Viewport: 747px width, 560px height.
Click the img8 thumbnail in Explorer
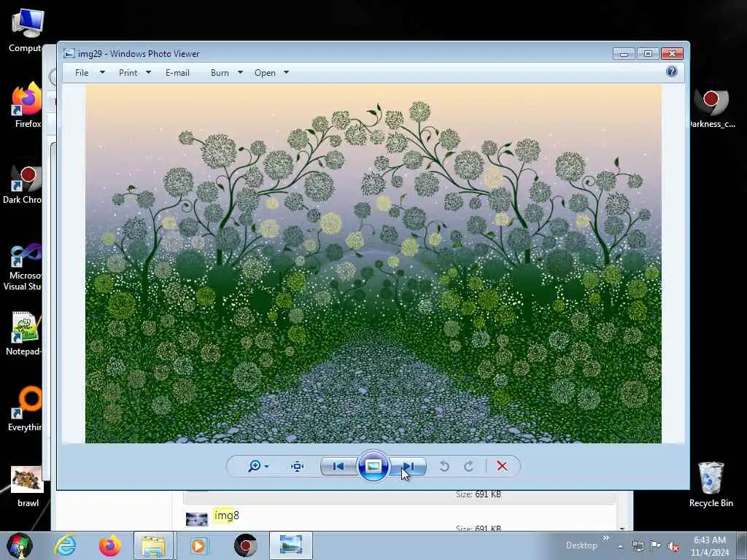[196, 519]
